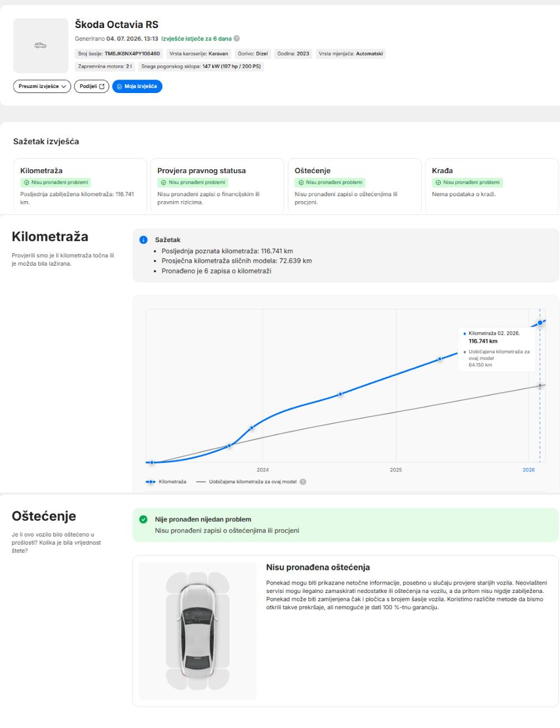Viewport: 560px width, 728px height.
Task: Select the 02. 2026 mileage data point
Action: pyautogui.click(x=540, y=323)
